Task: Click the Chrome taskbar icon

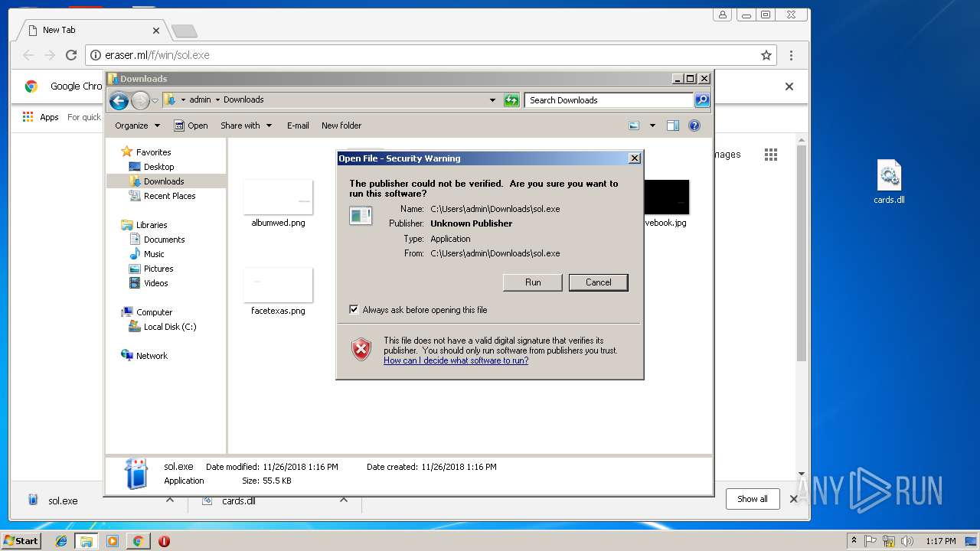Action: click(138, 541)
